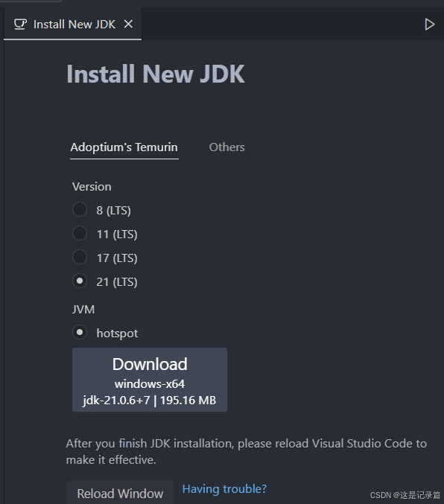
Task: Activate the Install New JDK editor tab title
Action: [x=74, y=25]
